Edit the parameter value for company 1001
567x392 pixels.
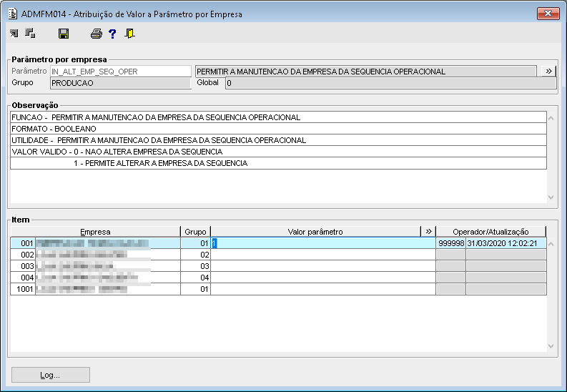pos(323,289)
